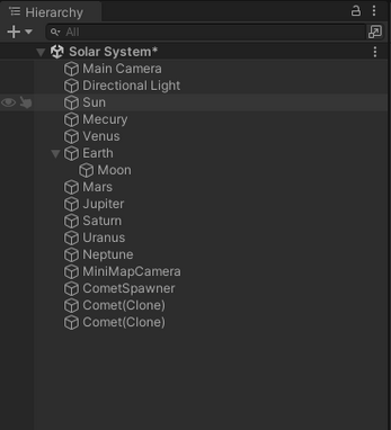
Task: Click the scene search expand icon
Action: point(375,32)
